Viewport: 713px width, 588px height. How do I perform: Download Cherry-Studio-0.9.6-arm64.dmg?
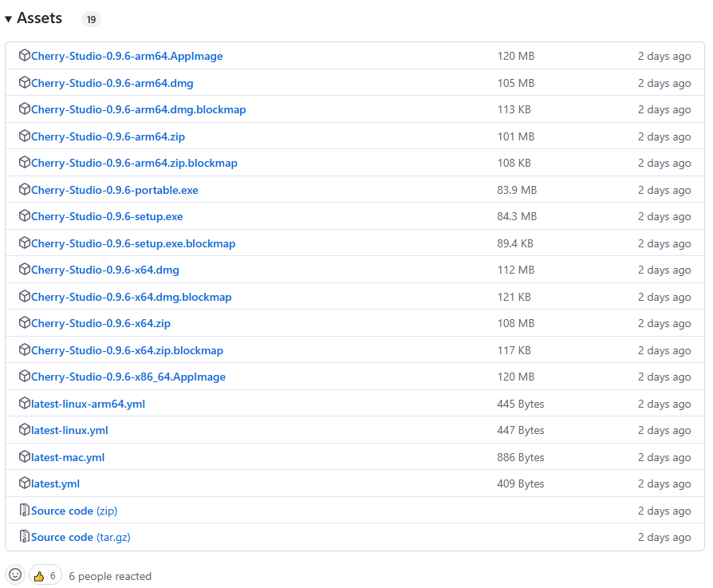pyautogui.click(x=112, y=83)
